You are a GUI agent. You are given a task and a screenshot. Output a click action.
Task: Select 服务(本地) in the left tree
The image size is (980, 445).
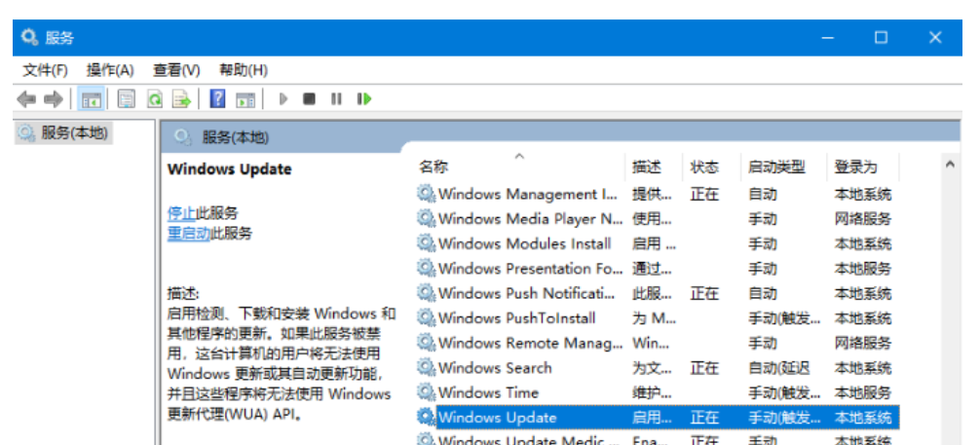[x=74, y=132]
